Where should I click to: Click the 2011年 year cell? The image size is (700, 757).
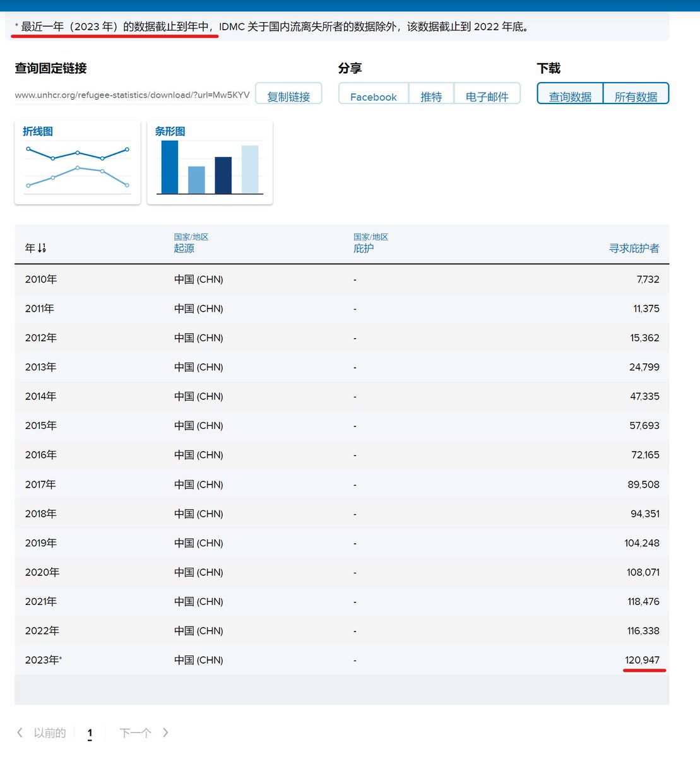coord(40,308)
